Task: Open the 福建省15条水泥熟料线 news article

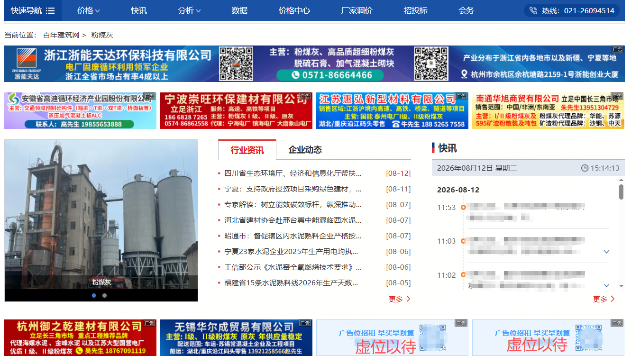Action: tap(291, 283)
